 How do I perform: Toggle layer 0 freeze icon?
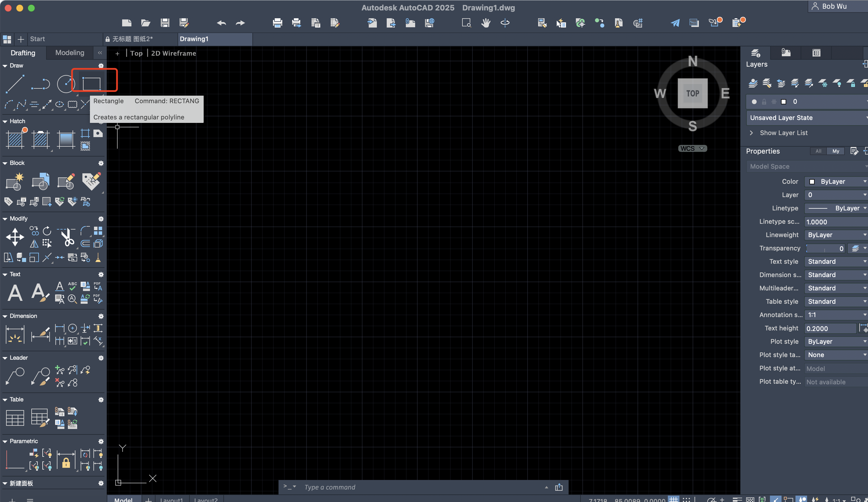[774, 101]
